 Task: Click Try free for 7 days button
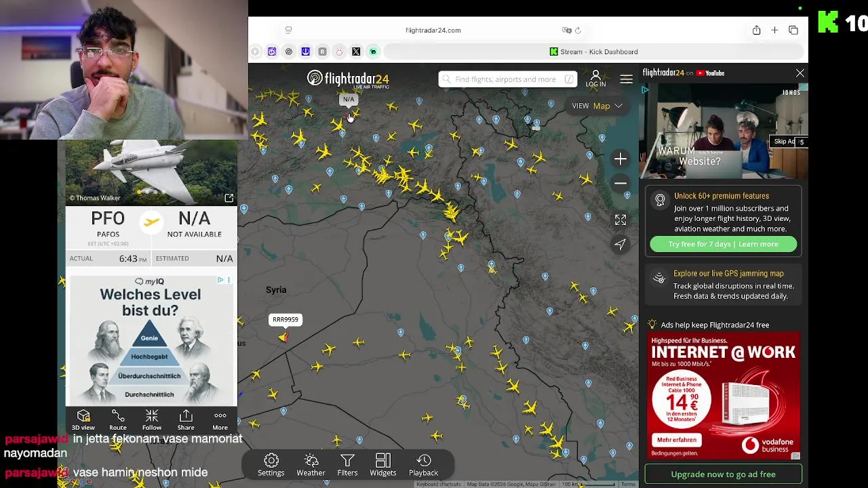[723, 244]
